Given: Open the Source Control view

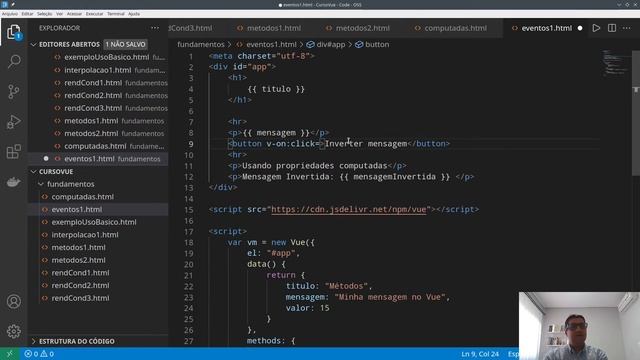Looking at the screenshot, I should point(14,91).
